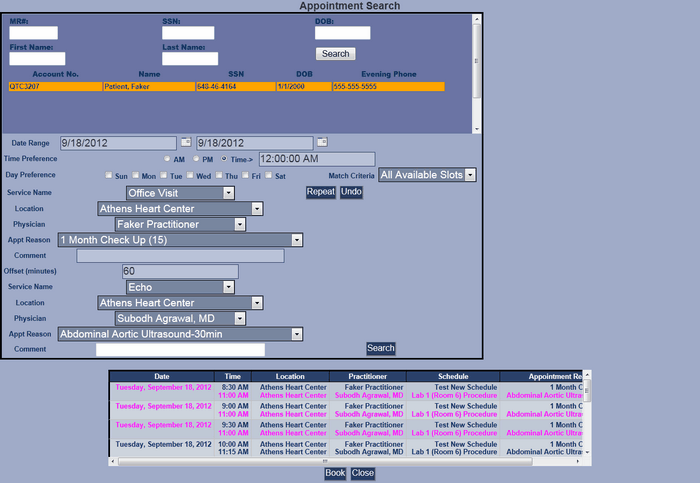Click the Book button
Image resolution: width=700 pixels, height=483 pixels.
[x=335, y=473]
